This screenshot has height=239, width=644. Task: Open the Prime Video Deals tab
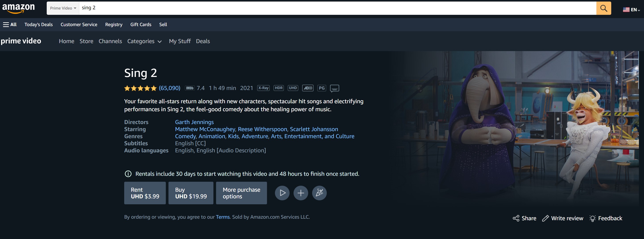click(203, 41)
